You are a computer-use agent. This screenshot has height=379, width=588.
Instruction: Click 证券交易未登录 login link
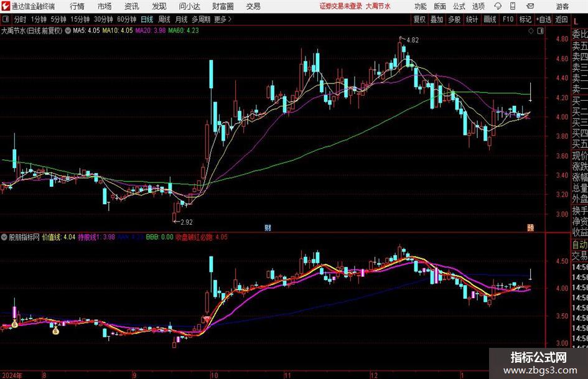(x=341, y=6)
